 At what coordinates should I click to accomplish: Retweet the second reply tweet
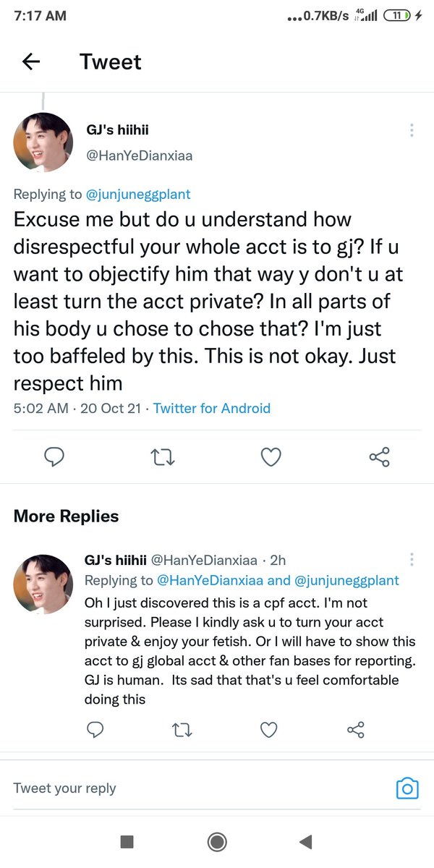click(x=182, y=730)
